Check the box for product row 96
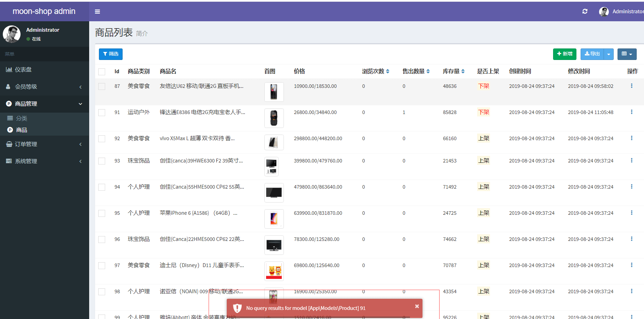This screenshot has height=319, width=644. [x=102, y=240]
